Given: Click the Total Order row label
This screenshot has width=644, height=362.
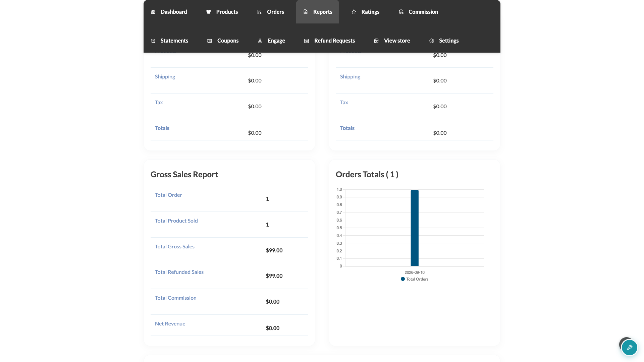Looking at the screenshot, I should pos(168,195).
